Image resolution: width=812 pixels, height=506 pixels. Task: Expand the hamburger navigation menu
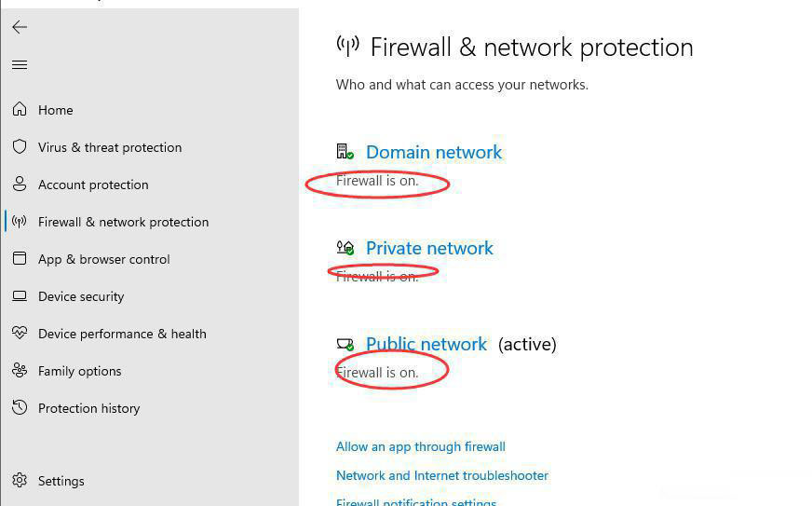pos(20,65)
